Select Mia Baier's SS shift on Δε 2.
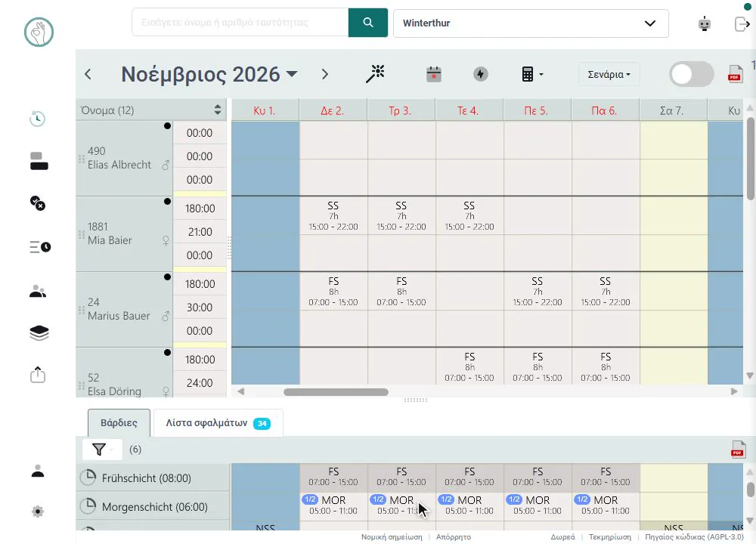756x544 pixels. (x=333, y=216)
